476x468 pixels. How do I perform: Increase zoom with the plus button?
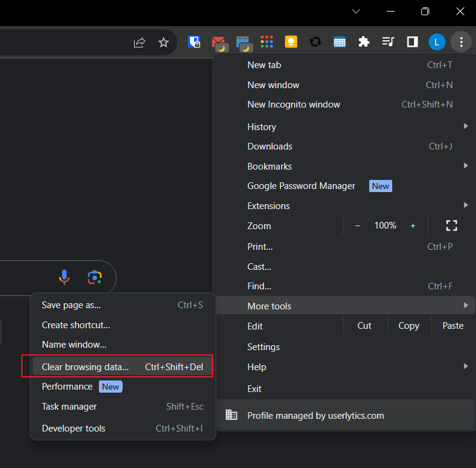[x=413, y=225]
